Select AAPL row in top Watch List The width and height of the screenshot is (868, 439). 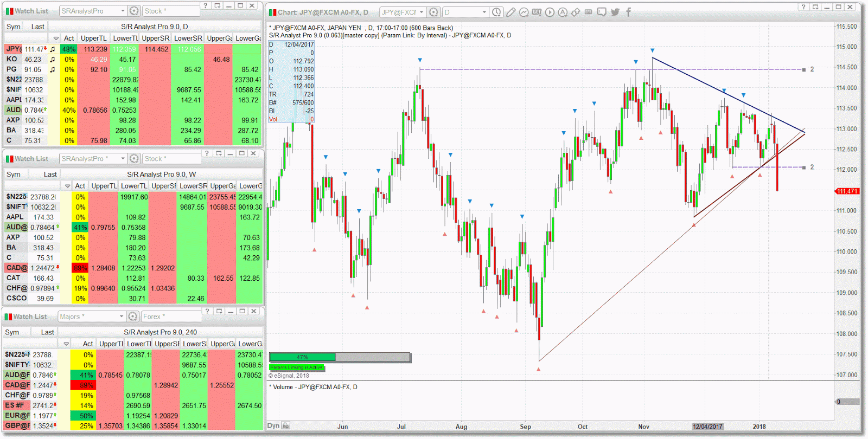(x=133, y=100)
